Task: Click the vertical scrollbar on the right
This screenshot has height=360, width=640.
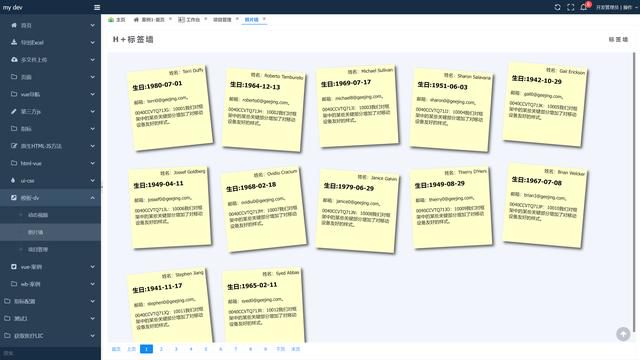Action: coord(634,192)
